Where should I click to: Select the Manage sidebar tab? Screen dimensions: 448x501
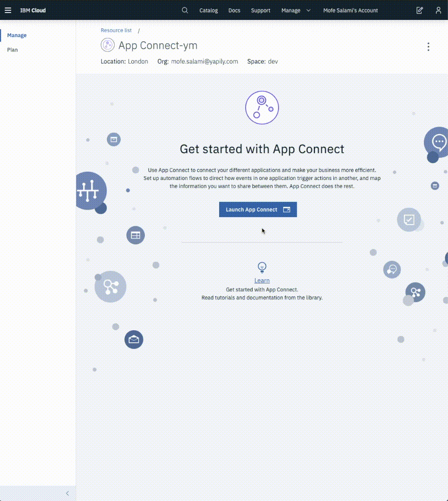point(17,35)
